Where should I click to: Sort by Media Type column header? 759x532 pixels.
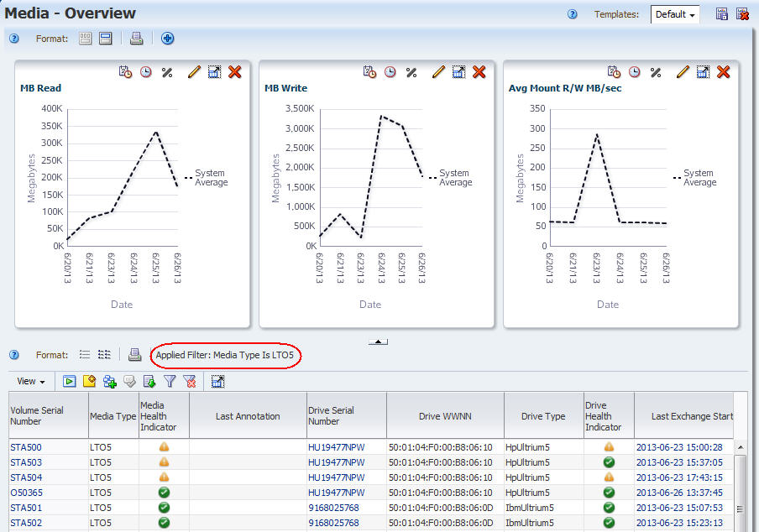tap(113, 416)
